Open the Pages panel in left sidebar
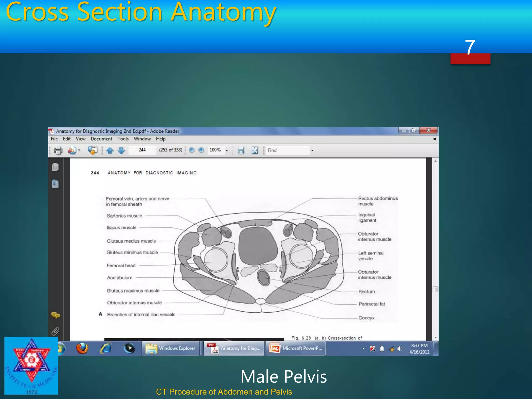Viewport: 532px width, 399px height. point(55,167)
